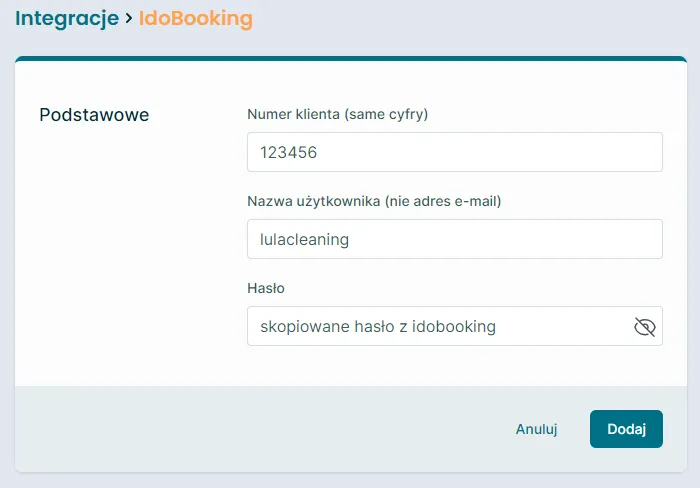The width and height of the screenshot is (700, 488).
Task: Place cursor on the lulacleaning text
Action: (305, 240)
